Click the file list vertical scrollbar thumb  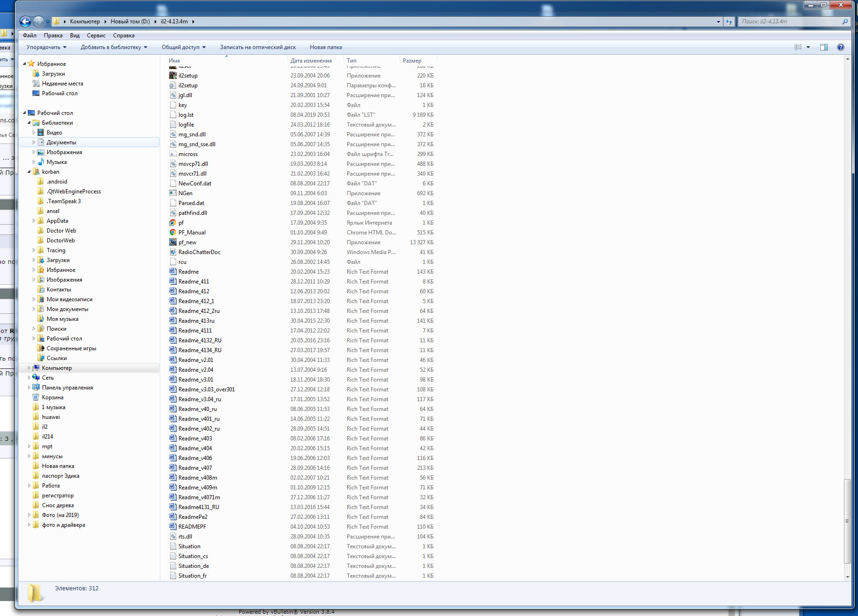point(847,521)
